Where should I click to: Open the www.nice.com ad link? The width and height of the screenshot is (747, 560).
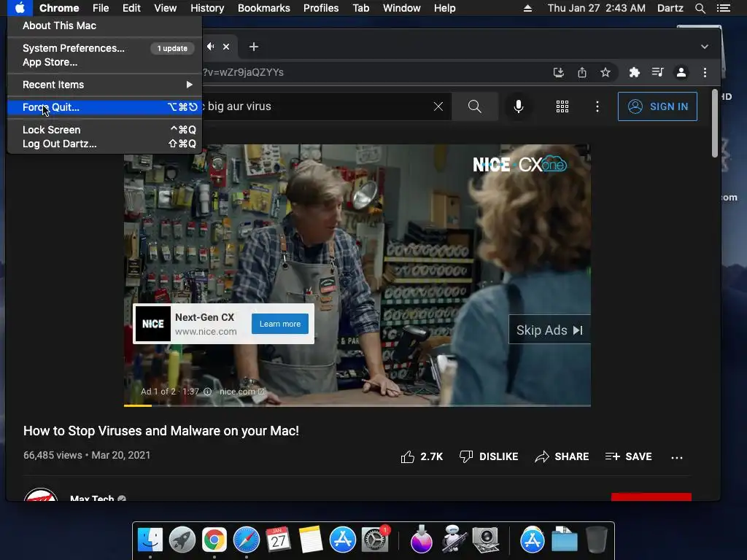coord(206,332)
